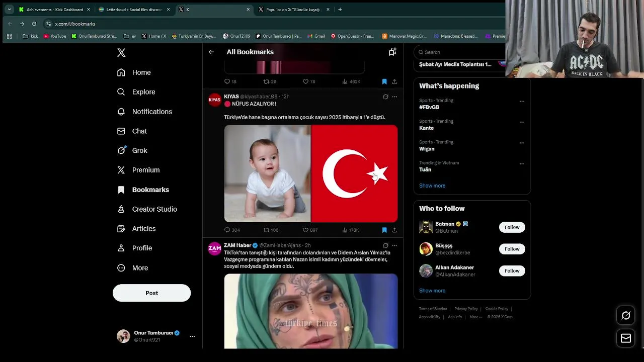644x362 pixels.
Task: Open Terms of Service link
Action: point(433,309)
